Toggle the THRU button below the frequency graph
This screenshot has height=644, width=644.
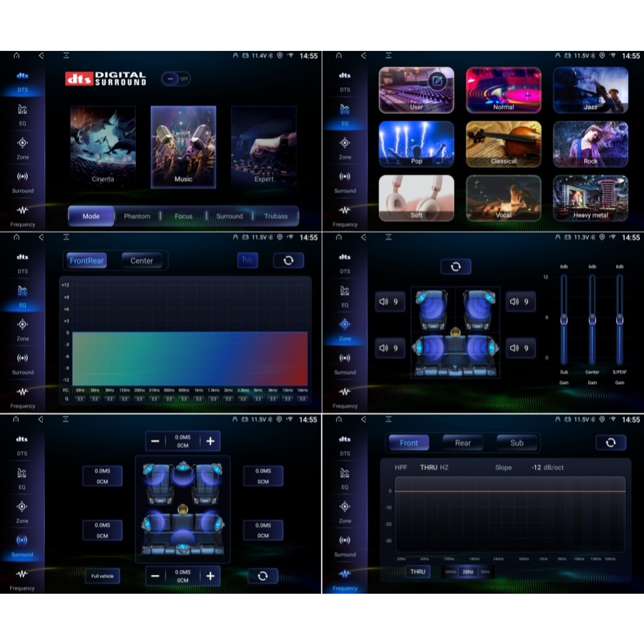coord(418,572)
